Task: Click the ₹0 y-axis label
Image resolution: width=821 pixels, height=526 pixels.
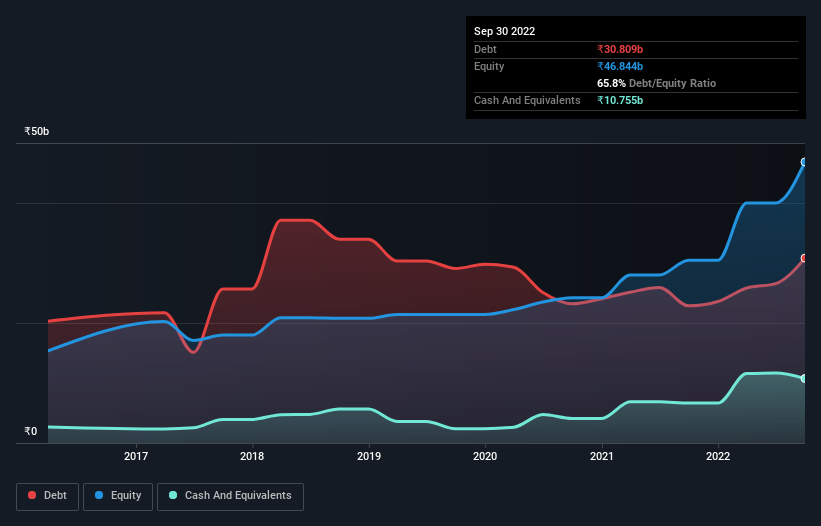Action: (x=31, y=431)
